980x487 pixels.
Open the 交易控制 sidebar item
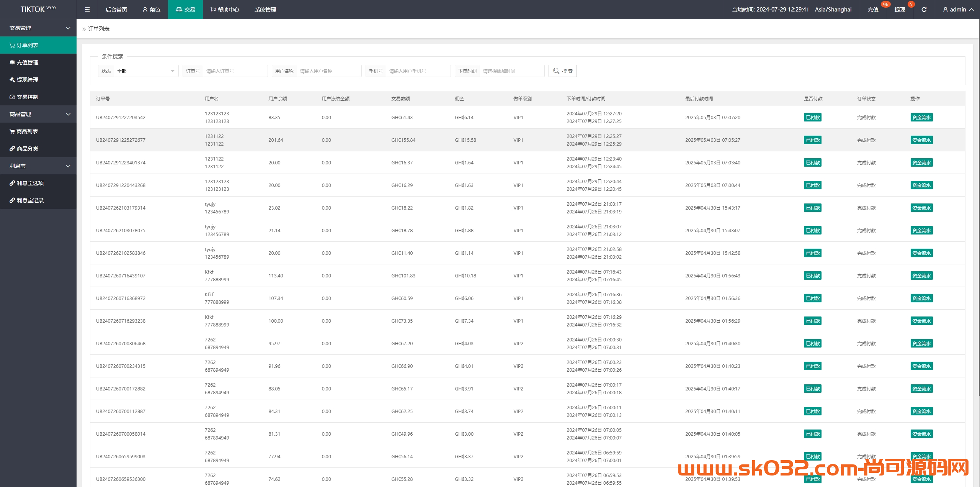(38, 97)
